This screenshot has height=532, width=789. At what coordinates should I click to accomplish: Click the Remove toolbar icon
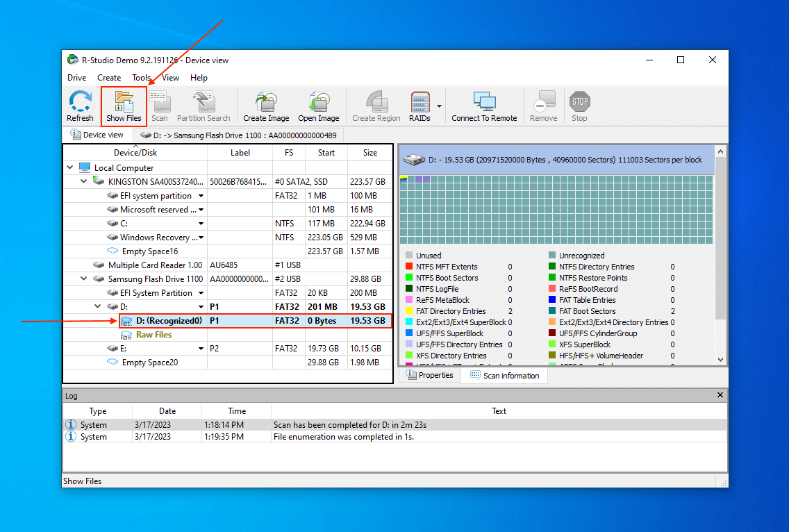543,106
